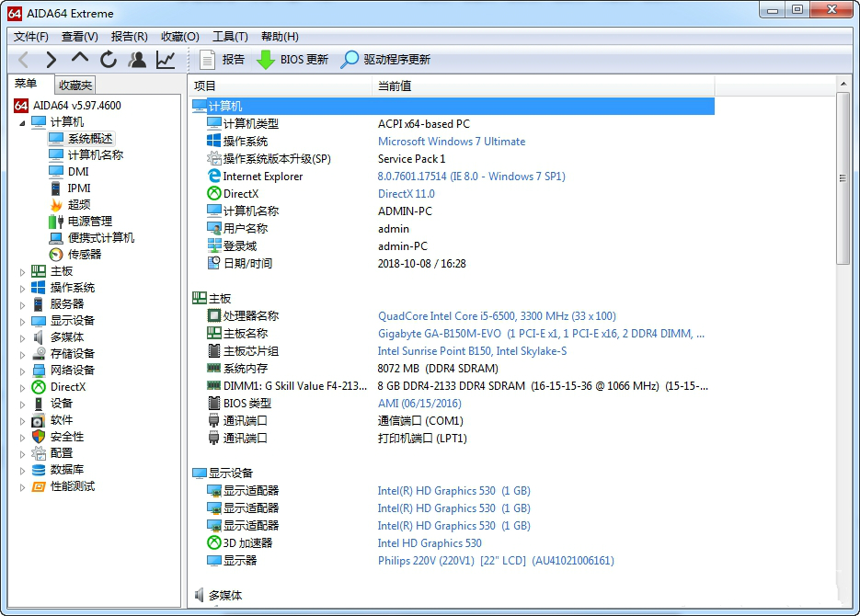Open the line graph toolbar icon

tap(166, 60)
